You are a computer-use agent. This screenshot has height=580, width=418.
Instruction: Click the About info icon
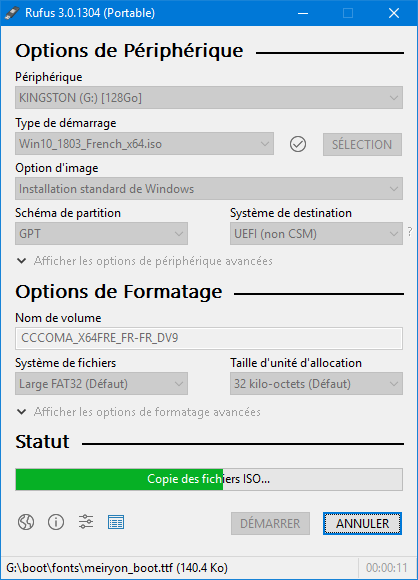[x=56, y=522]
